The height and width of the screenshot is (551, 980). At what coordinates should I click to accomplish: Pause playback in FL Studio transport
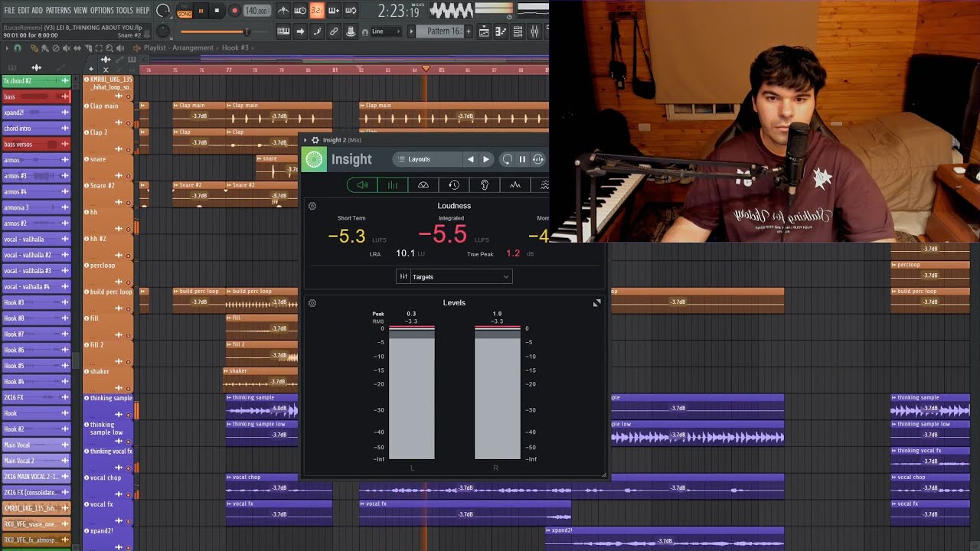(x=201, y=11)
